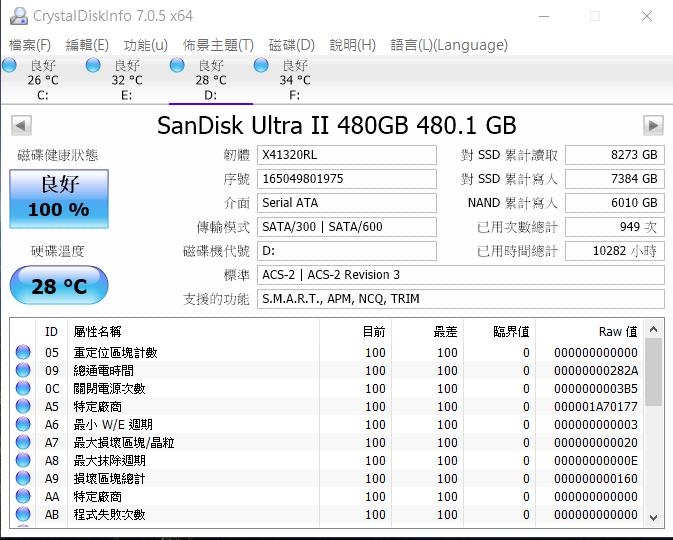Click the firmware field X41320RL

pyautogui.click(x=347, y=155)
